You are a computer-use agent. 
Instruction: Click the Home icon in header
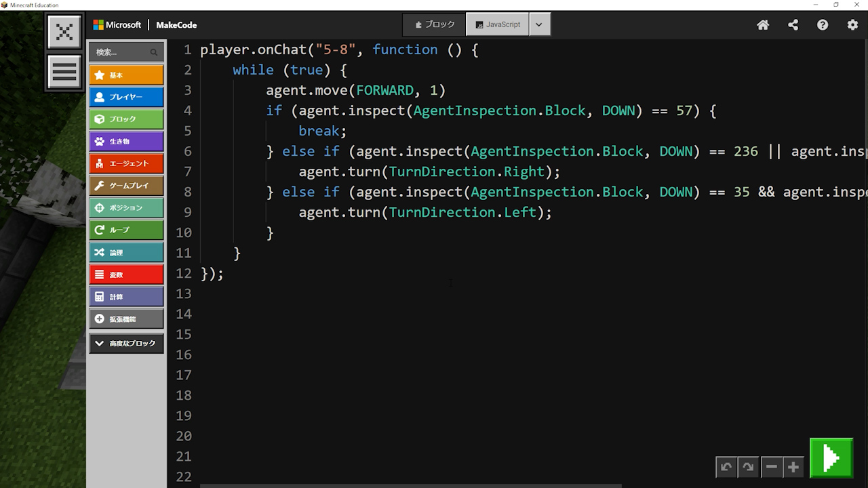[763, 25]
